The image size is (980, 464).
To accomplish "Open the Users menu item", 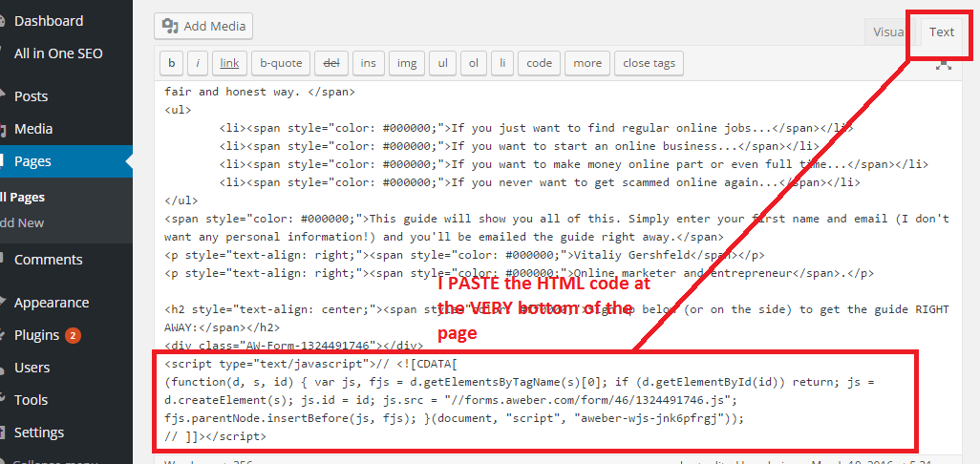I will pos(32,368).
